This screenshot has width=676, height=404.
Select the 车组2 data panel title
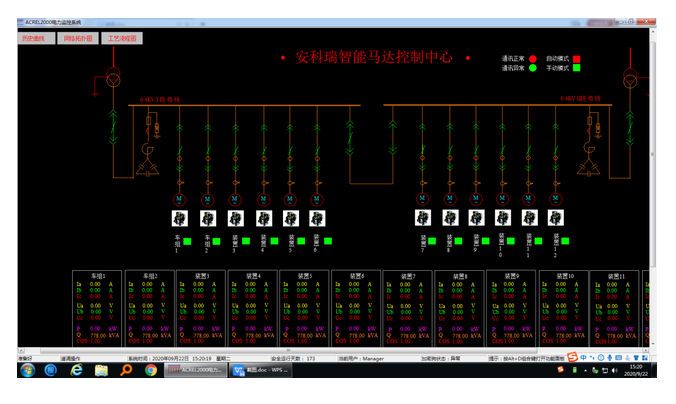[x=150, y=276]
